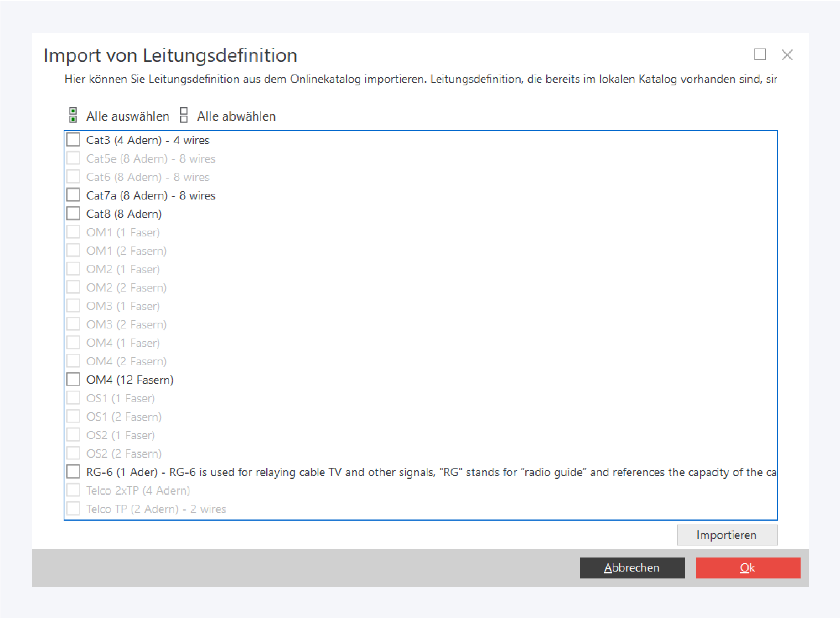Tick the Cat8 (8 Adern) checkbox
The width and height of the screenshot is (840, 618).
[x=73, y=213]
